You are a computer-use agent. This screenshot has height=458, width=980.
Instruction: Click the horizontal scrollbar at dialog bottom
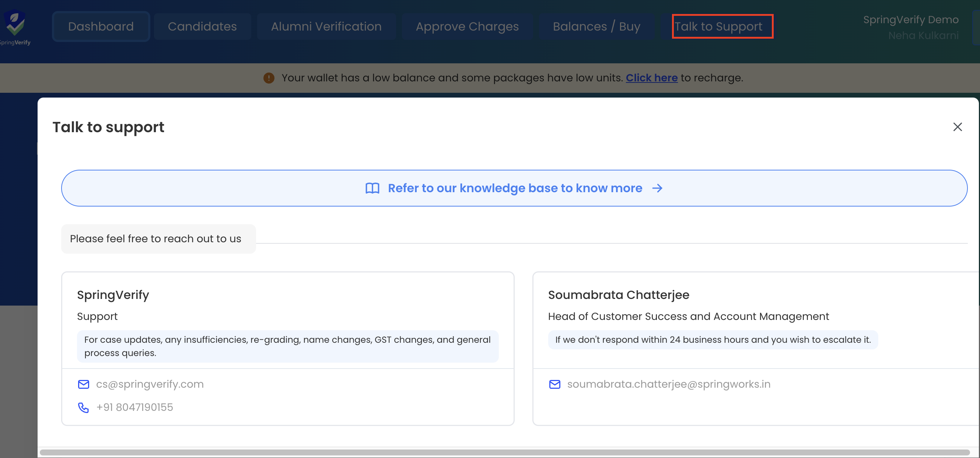click(504, 452)
